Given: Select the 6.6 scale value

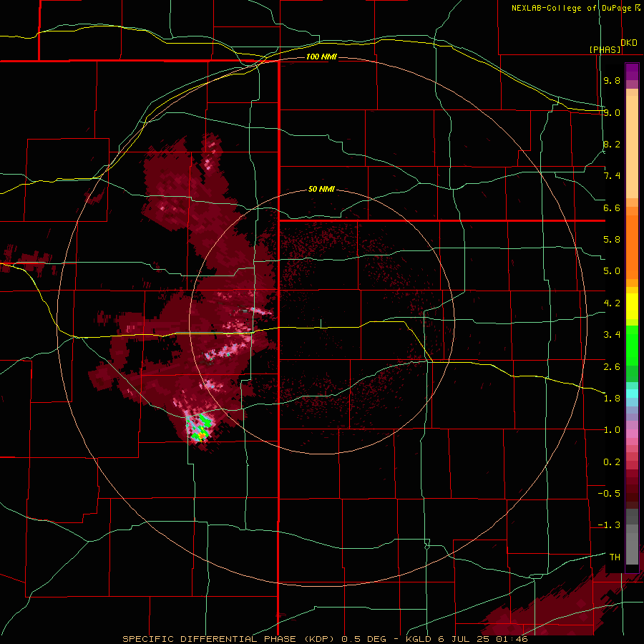Looking at the screenshot, I should pyautogui.click(x=612, y=208).
